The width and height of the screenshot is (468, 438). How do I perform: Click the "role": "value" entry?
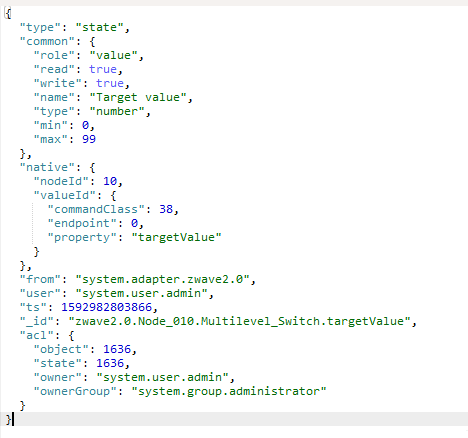point(88,55)
